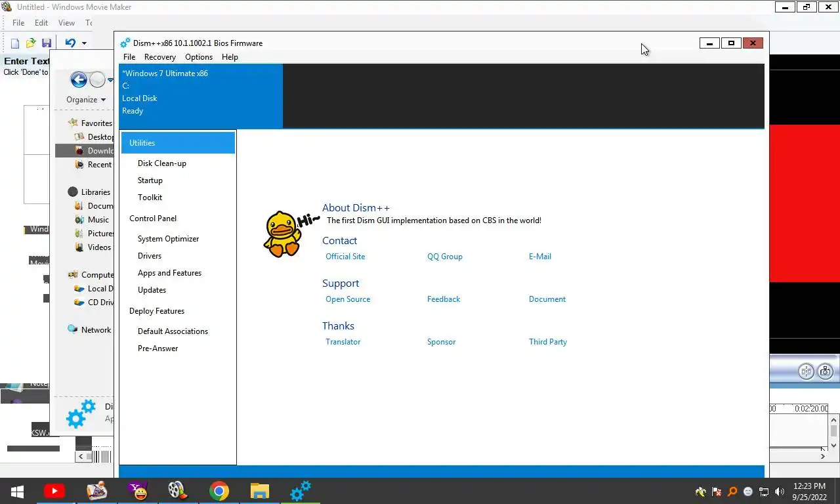The height and width of the screenshot is (504, 840).
Task: Follow the Translator link
Action: [343, 342]
